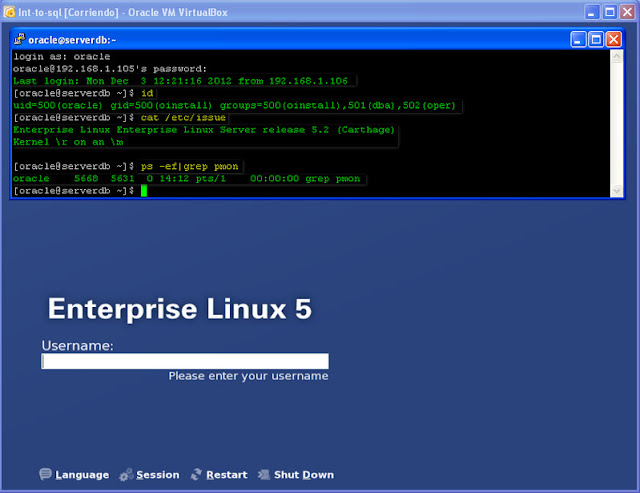Image resolution: width=640 pixels, height=493 pixels.
Task: Click the terminal cursor at the last prompt
Action: coord(144,191)
